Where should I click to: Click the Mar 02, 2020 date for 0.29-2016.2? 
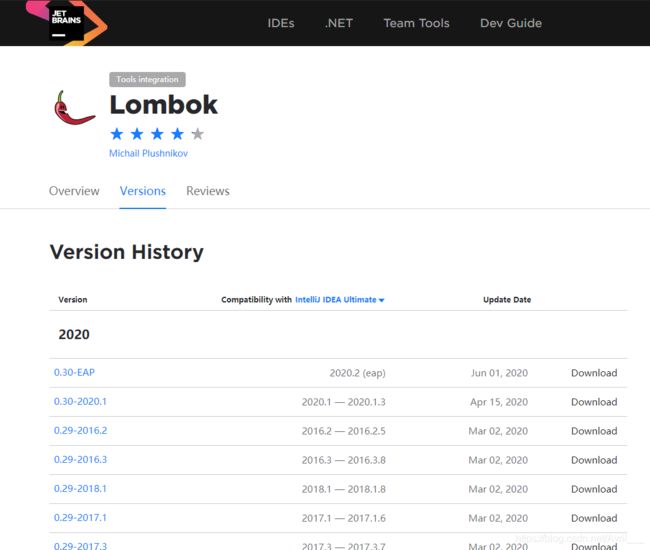point(498,431)
